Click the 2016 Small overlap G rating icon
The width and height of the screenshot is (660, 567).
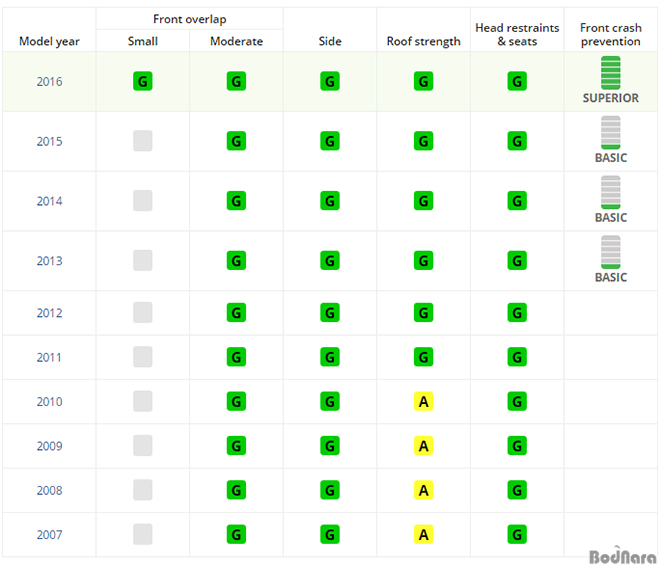(143, 81)
